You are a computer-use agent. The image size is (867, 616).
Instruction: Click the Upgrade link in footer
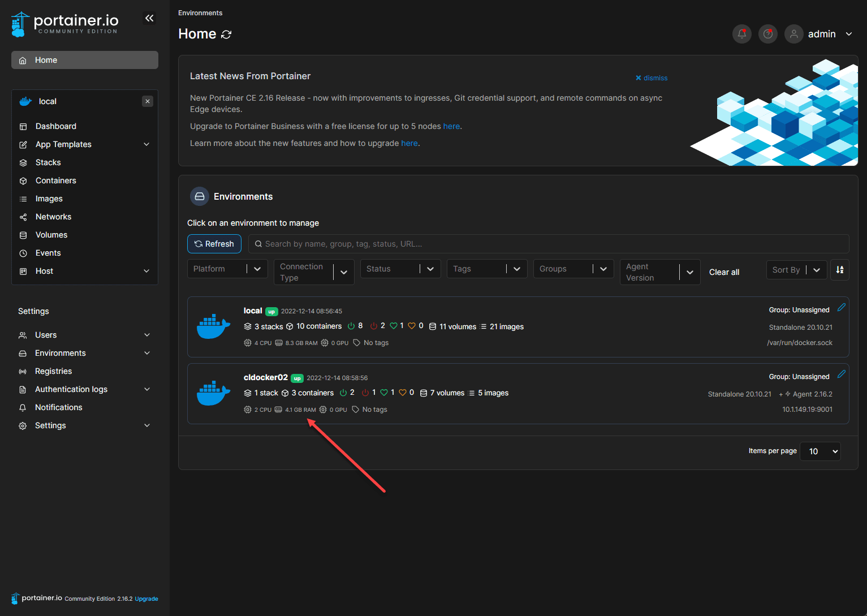click(146, 599)
